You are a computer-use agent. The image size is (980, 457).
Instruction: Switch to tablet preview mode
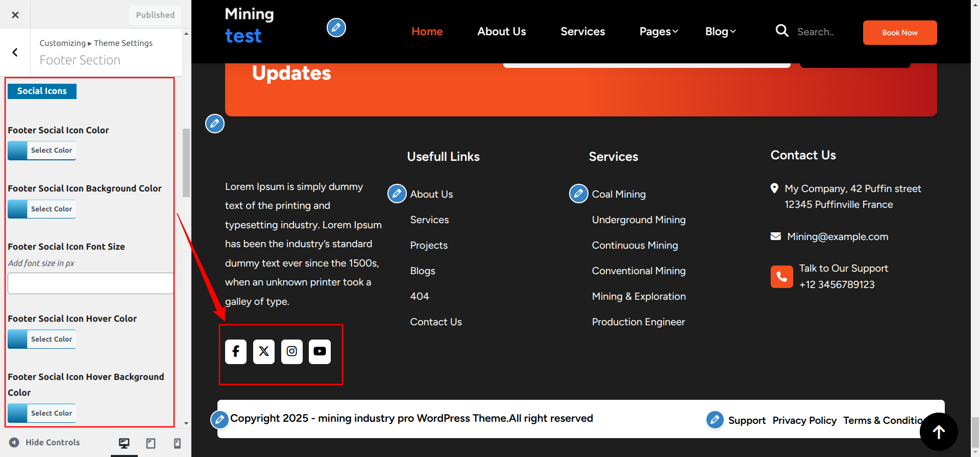point(151,443)
